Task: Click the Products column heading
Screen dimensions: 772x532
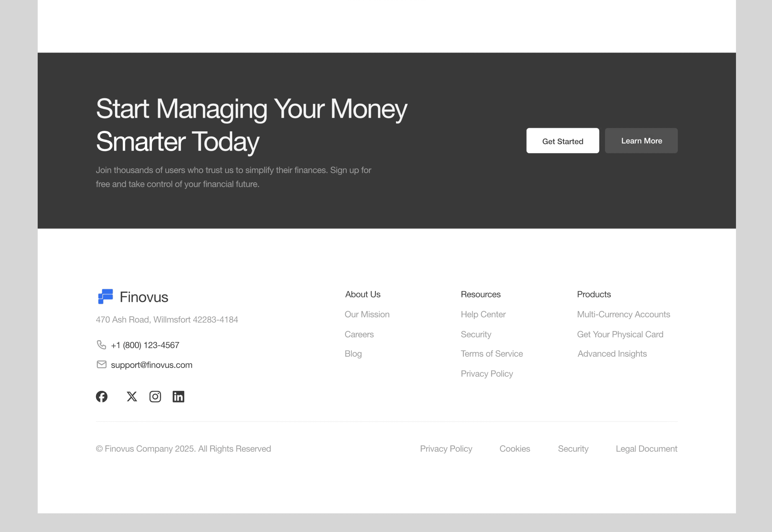Action: (x=594, y=294)
